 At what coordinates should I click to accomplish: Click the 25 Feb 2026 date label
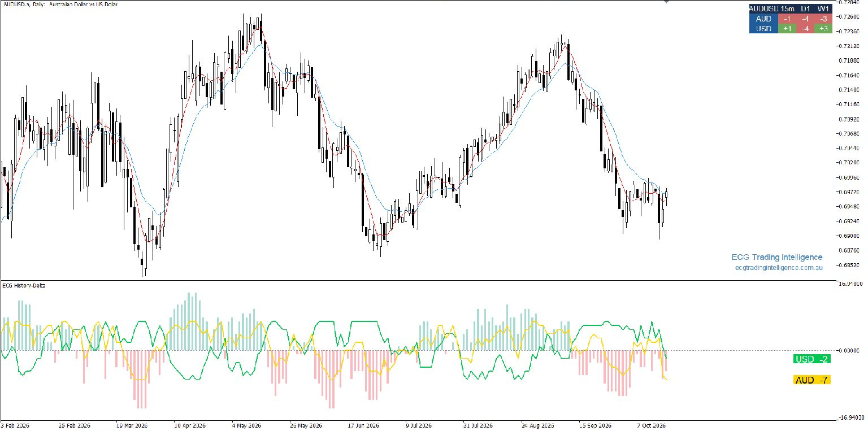[x=75, y=425]
